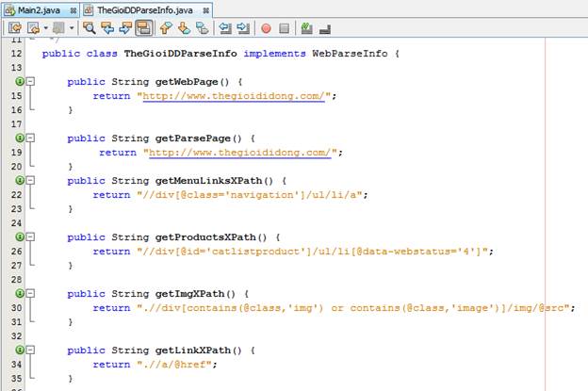Screen dimensions: 588x391
Task: Click line number 28 in the gutter
Action: tap(16, 280)
